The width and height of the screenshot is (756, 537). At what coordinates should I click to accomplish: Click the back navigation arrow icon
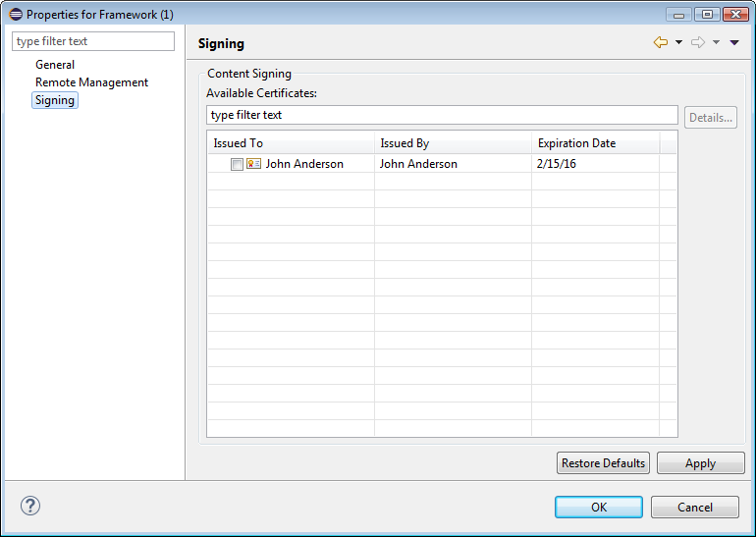[x=660, y=43]
